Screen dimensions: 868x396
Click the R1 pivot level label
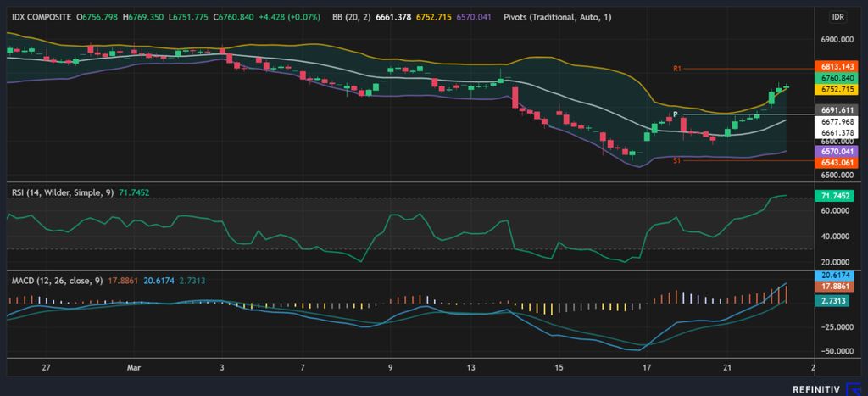677,68
